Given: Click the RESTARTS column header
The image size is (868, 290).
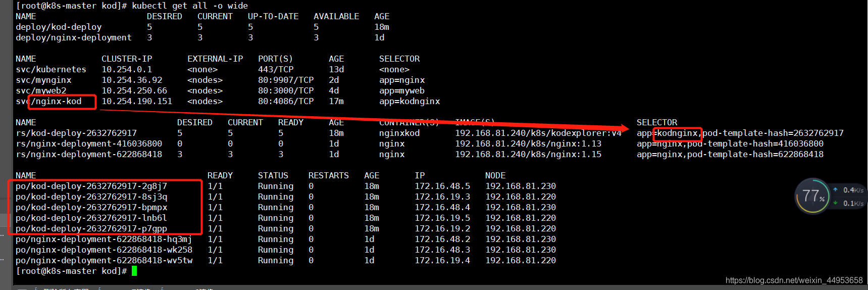Looking at the screenshot, I should (329, 175).
